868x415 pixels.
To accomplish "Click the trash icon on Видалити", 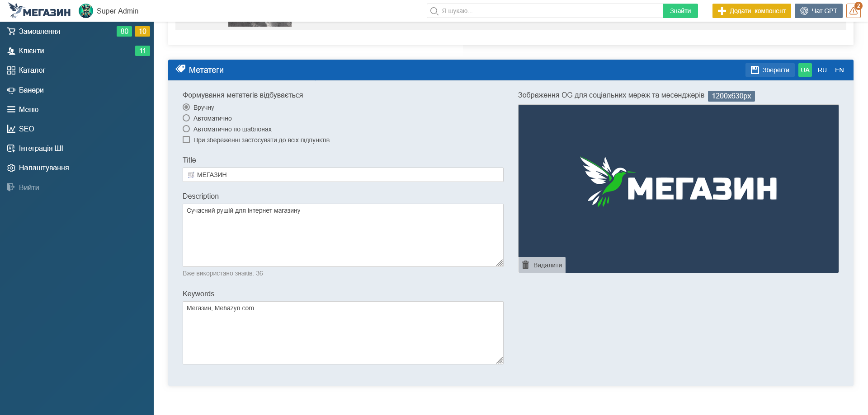I will coord(525,265).
